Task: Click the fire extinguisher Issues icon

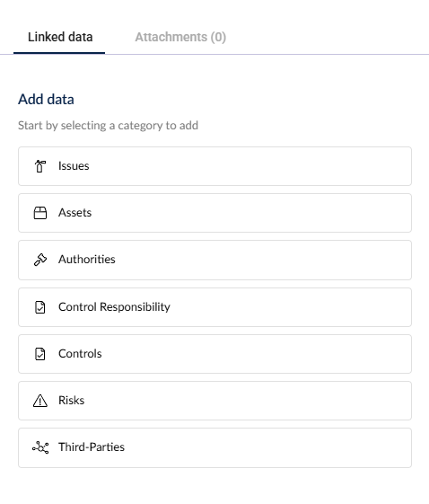Action: click(40, 166)
